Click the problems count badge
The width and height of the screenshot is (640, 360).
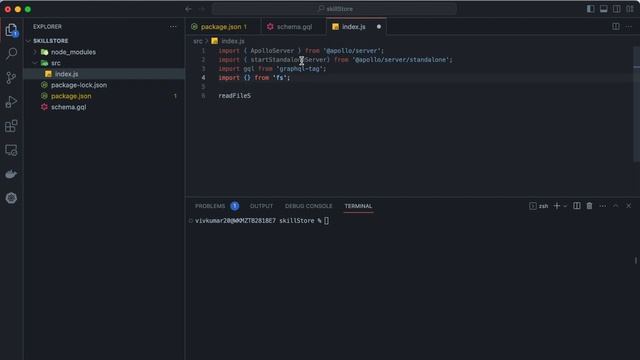click(x=235, y=206)
